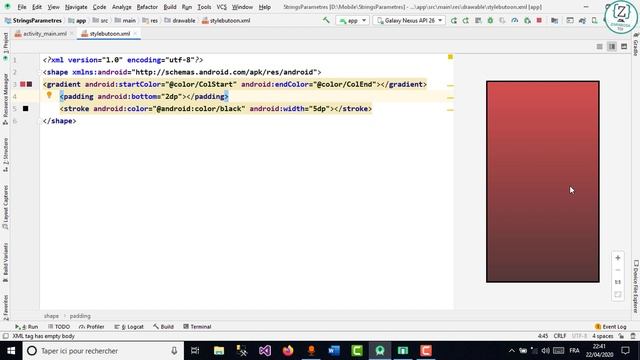Open Firefox from the taskbar
The width and height of the screenshot is (640, 360).
click(288, 351)
